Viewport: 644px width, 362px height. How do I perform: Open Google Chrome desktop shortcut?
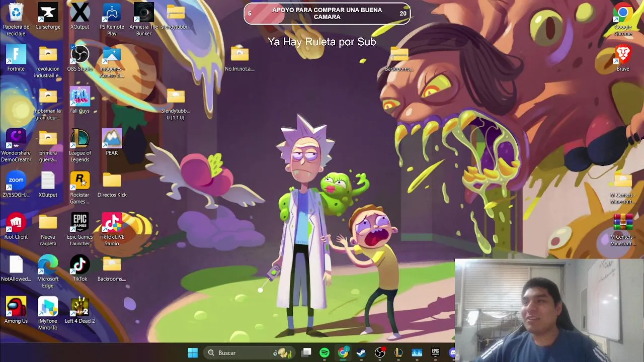click(623, 20)
